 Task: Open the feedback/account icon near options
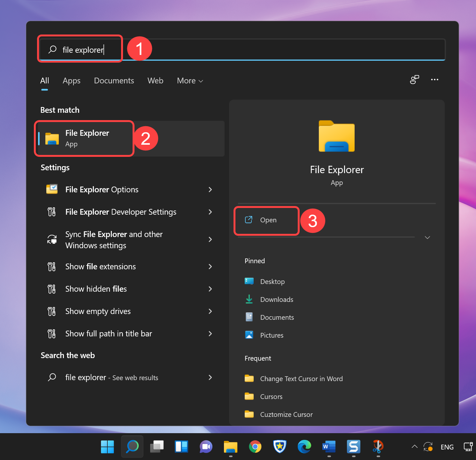tap(414, 80)
